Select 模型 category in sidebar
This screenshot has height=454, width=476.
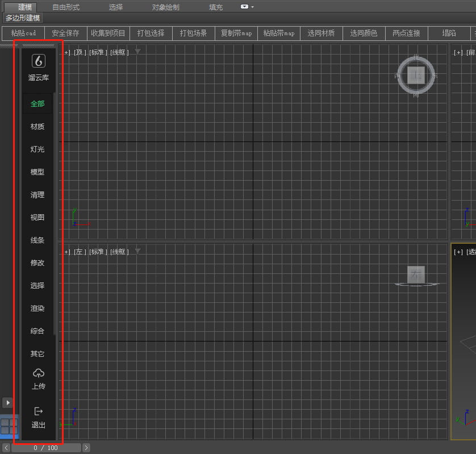[x=37, y=172]
